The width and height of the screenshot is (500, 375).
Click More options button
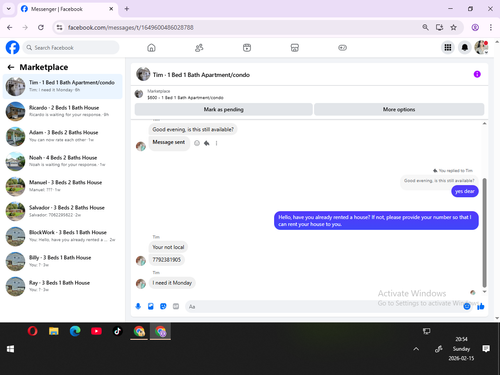tap(399, 109)
